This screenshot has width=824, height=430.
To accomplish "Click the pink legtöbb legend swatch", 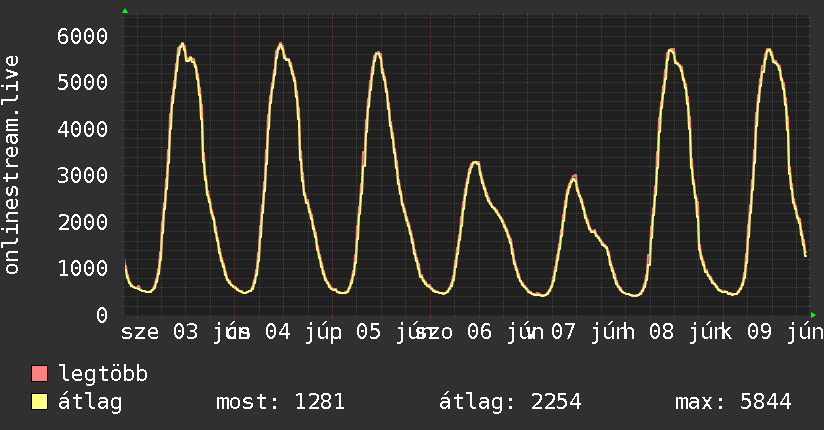I will click(39, 373).
